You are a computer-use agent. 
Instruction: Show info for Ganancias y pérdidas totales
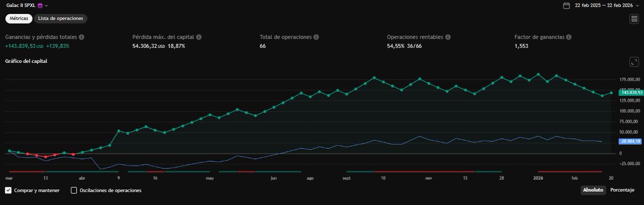click(82, 38)
